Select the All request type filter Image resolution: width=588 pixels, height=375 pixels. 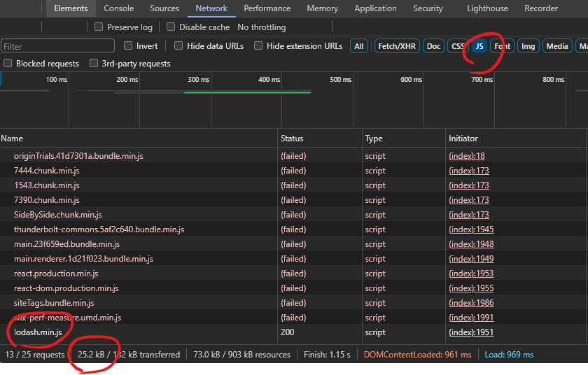[359, 46]
